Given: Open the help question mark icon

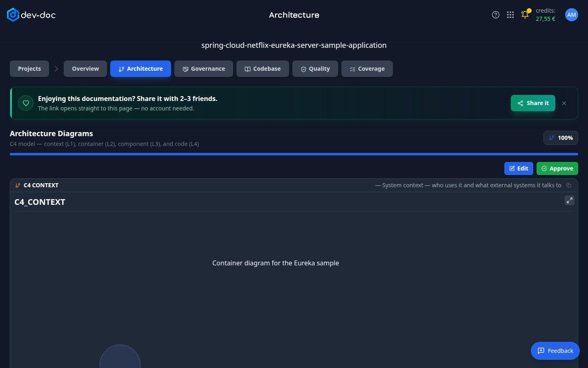Looking at the screenshot, I should pos(496,15).
